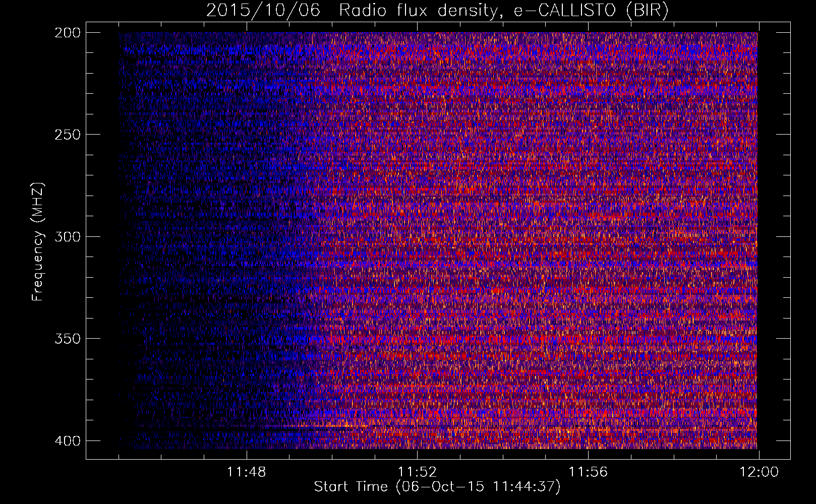Select the 'Frequency (MHZ)' axis label

pyautogui.click(x=38, y=241)
